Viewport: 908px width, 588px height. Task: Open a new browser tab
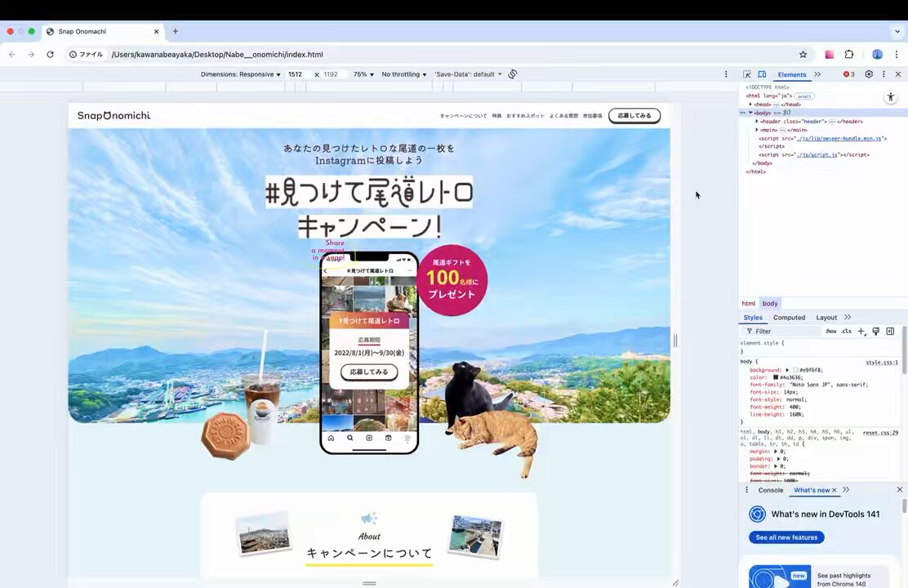(176, 31)
